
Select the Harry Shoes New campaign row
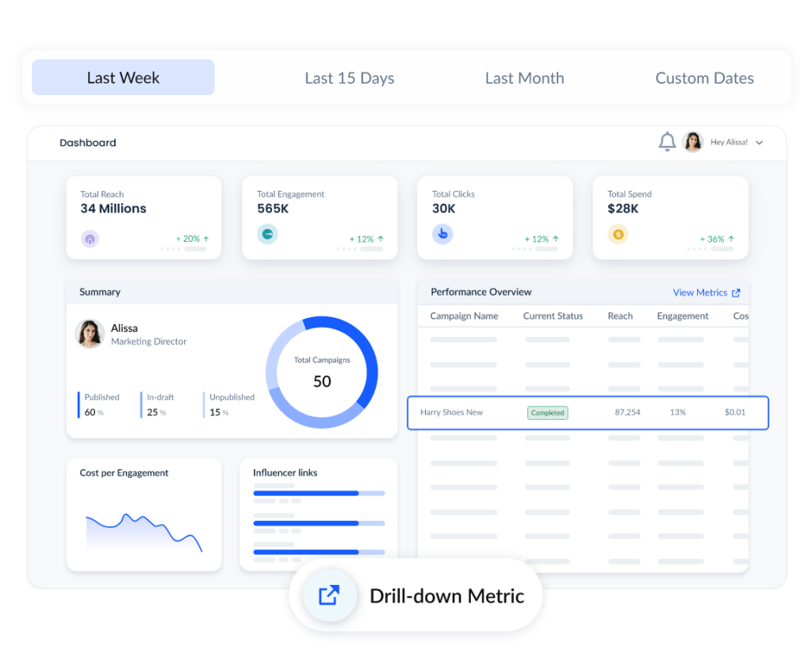point(588,413)
